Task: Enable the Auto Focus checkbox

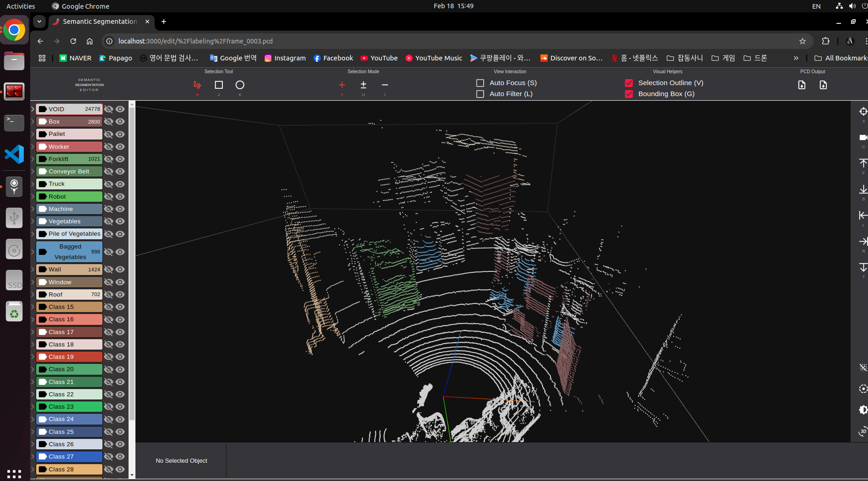Action: click(480, 83)
